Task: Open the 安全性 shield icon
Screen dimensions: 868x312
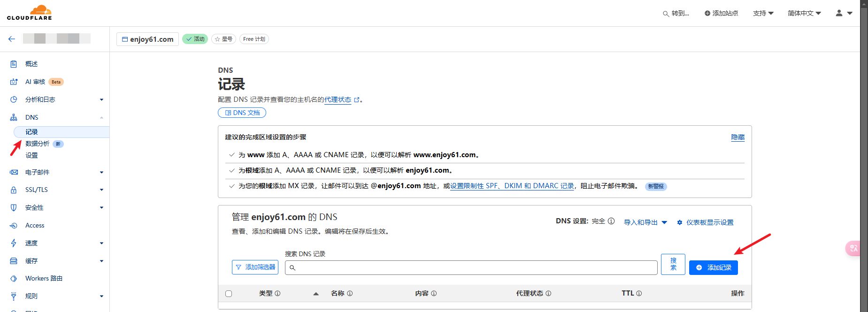Action: tap(14, 207)
